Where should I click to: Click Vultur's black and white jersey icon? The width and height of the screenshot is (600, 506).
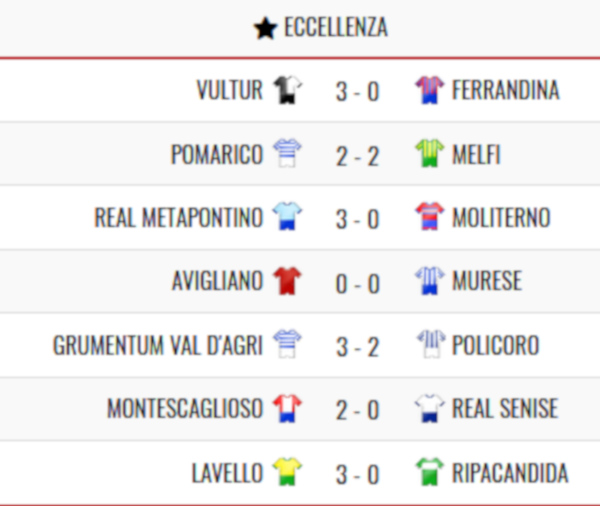287,90
